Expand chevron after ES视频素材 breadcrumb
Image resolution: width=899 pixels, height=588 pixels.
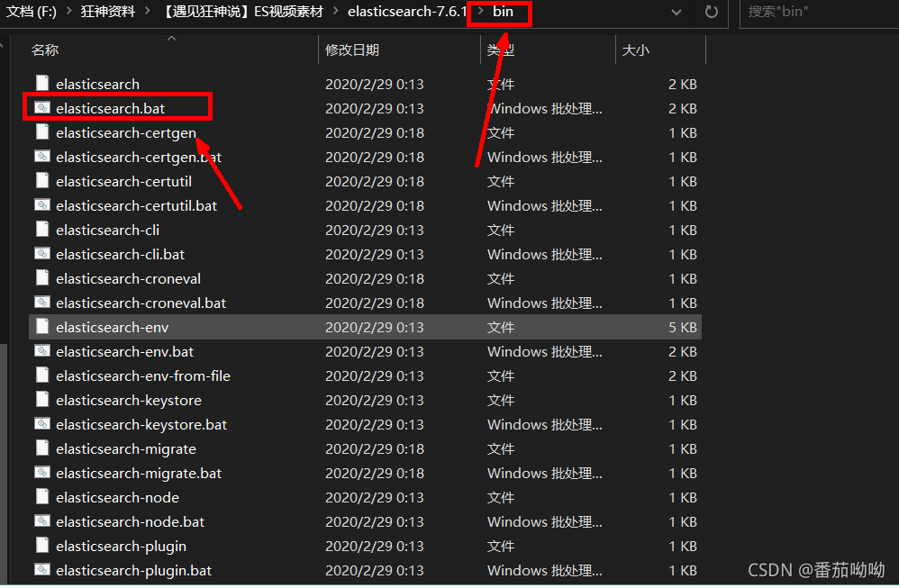(335, 12)
